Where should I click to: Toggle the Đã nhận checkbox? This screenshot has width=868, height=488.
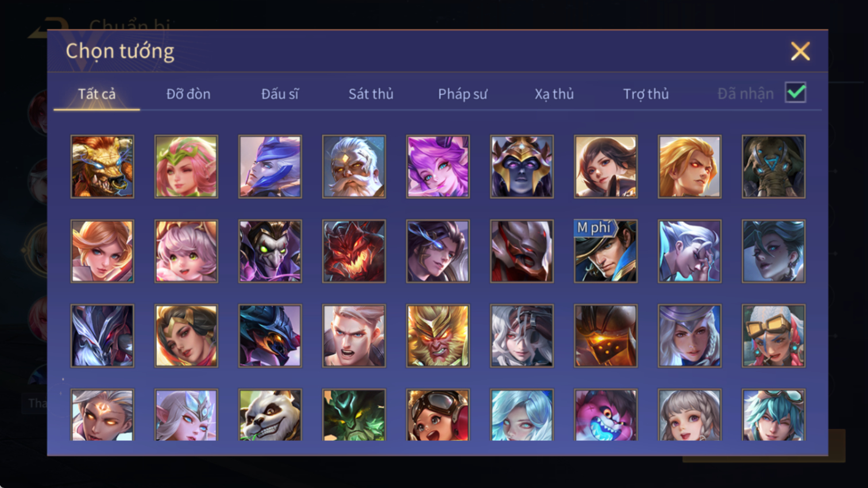(x=796, y=93)
